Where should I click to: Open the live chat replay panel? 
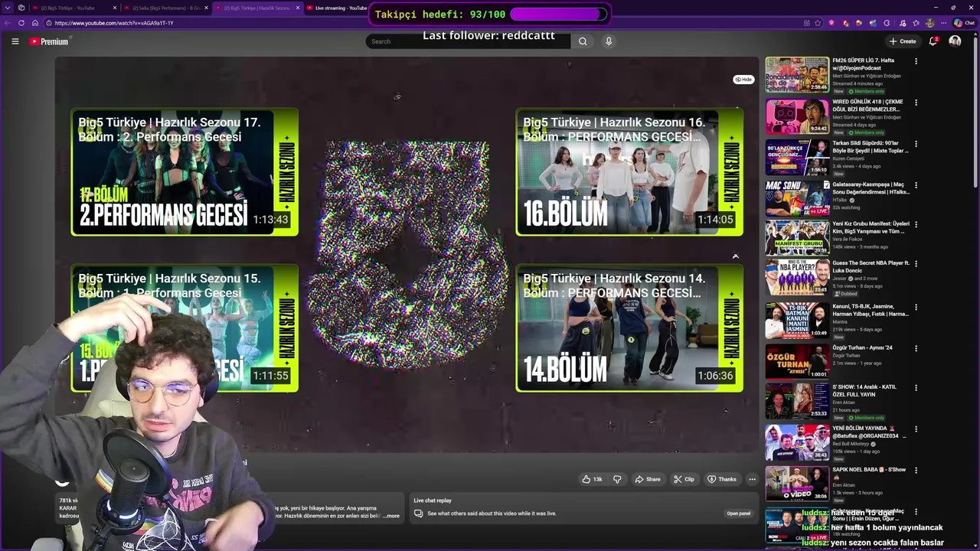point(738,514)
